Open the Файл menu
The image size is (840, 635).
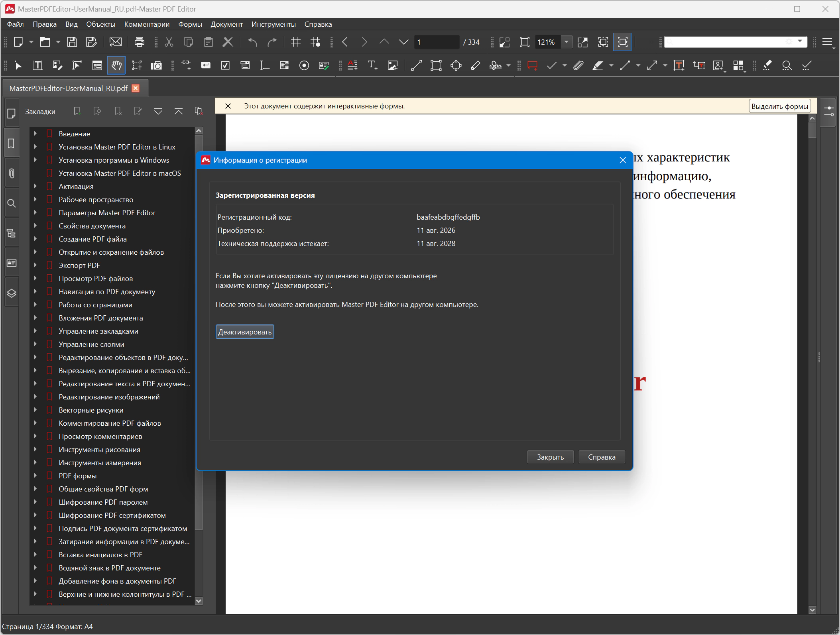(16, 24)
